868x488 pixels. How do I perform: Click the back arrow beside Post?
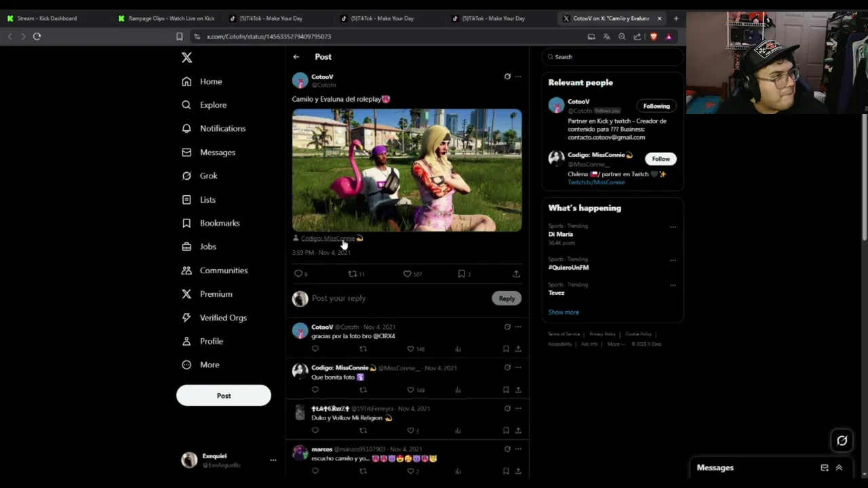coord(296,57)
